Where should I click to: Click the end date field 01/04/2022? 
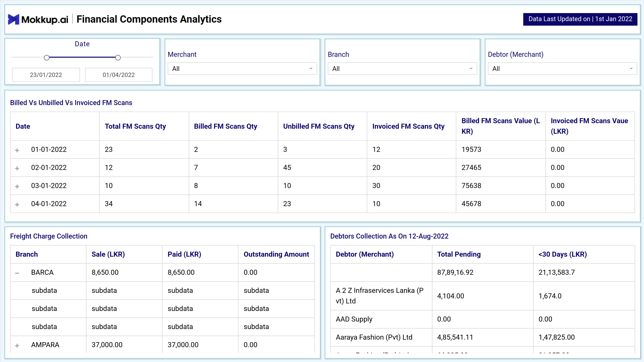coord(119,75)
